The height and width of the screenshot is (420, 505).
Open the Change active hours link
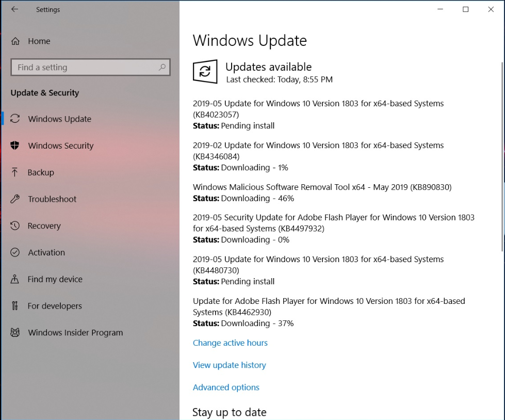tap(230, 343)
